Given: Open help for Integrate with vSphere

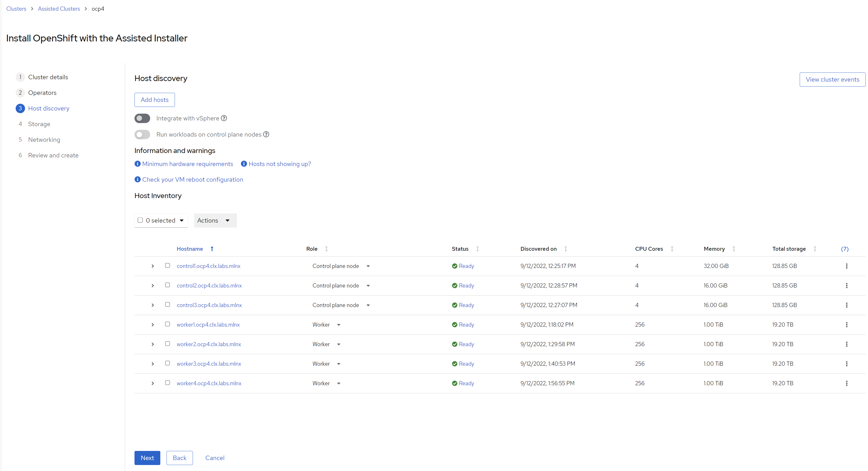Looking at the screenshot, I should 224,118.
